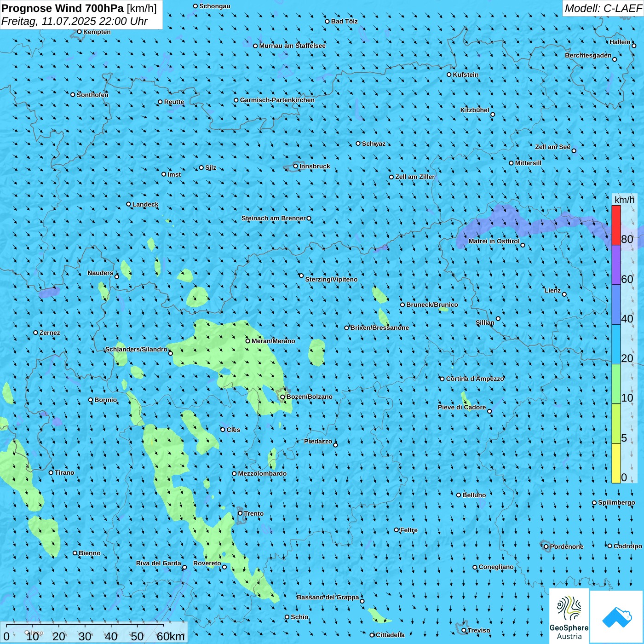The image size is (644, 644).
Task: Click the Kufstein location dot
Action: [449, 75]
